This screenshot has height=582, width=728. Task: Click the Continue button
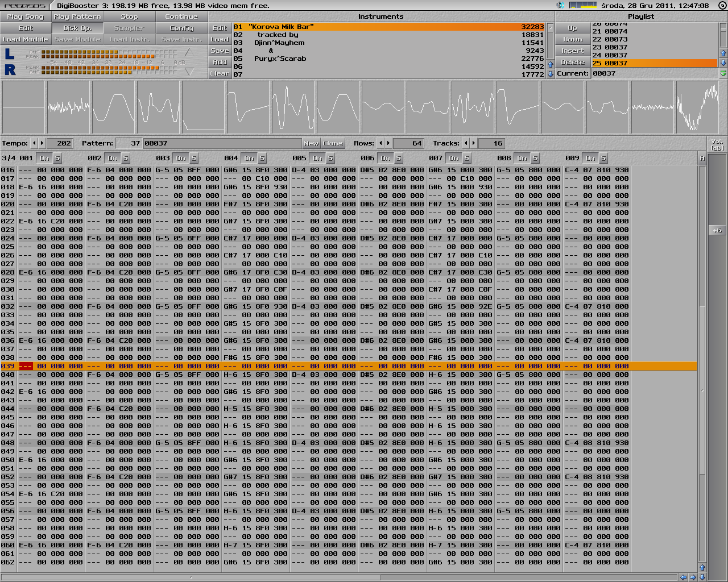[182, 16]
